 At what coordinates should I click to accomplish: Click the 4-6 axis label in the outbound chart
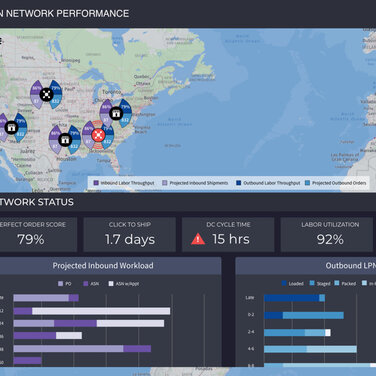click(251, 349)
